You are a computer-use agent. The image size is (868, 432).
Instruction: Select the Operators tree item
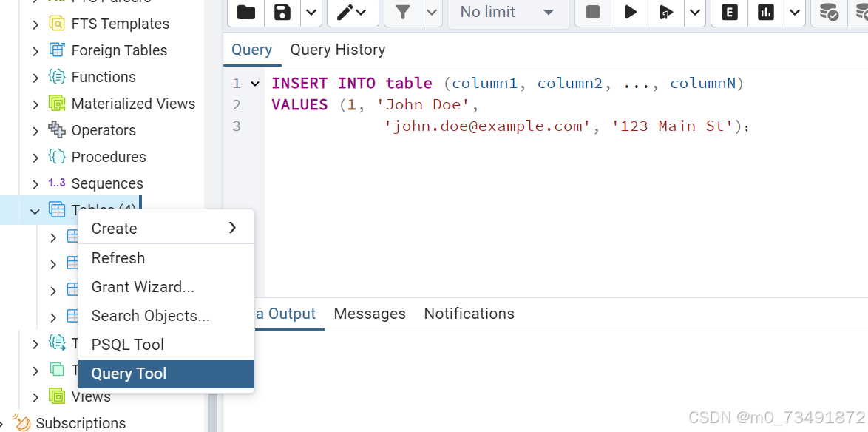point(104,130)
